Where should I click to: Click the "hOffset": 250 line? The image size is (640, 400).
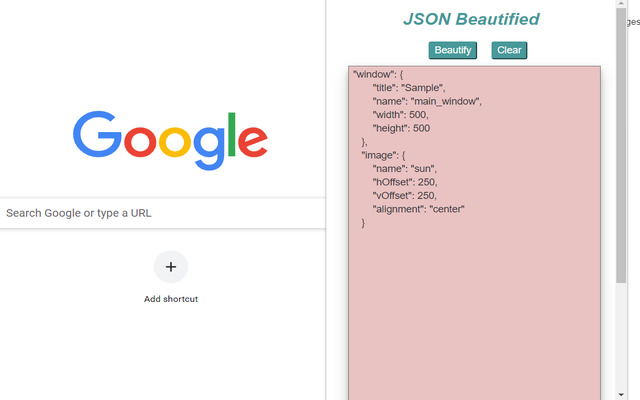pos(405,182)
